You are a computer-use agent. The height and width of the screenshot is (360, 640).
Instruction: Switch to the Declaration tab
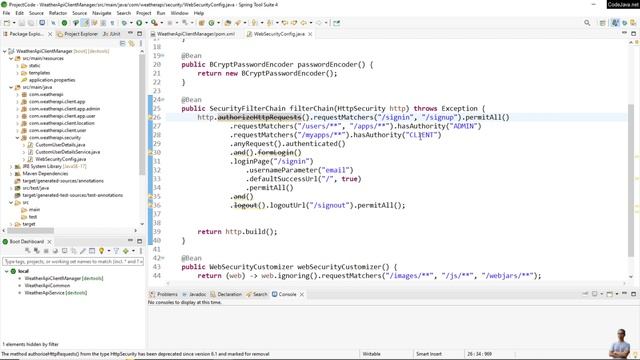226,294
